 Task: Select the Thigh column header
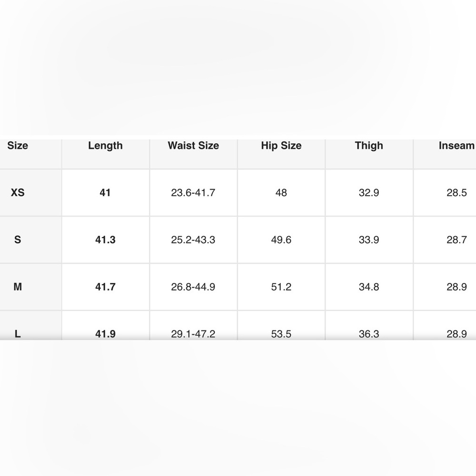[369, 146]
